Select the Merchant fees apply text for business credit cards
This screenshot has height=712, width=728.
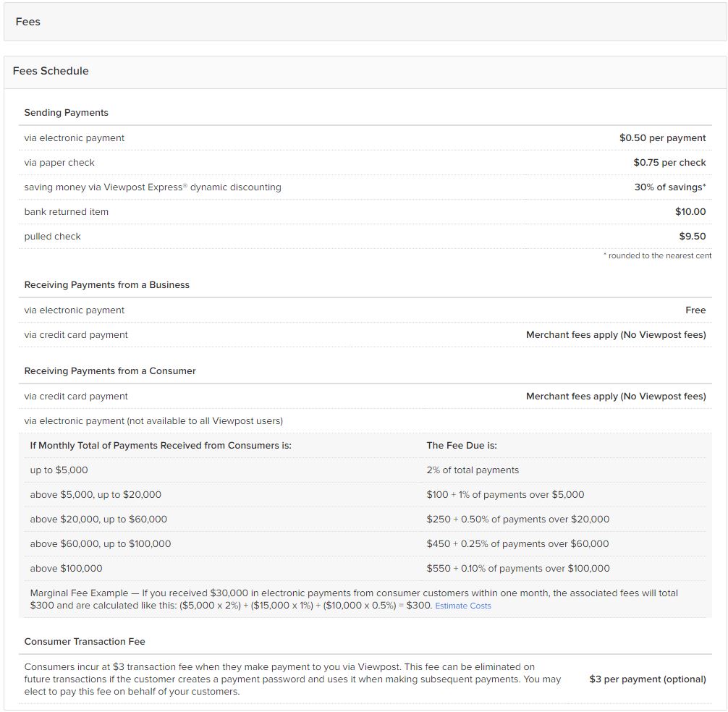tap(616, 334)
